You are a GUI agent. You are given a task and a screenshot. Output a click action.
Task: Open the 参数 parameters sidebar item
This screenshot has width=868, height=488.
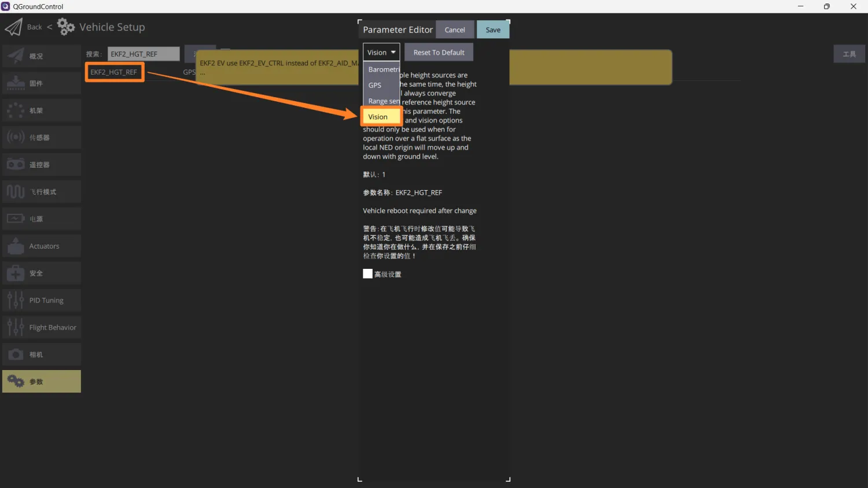42,382
